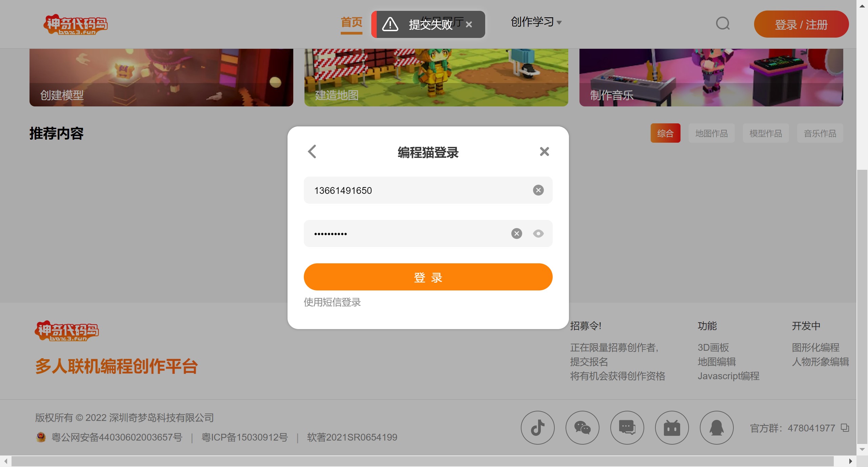Viewport: 868px width, 467px height.
Task: Clear the phone number field
Action: click(538, 190)
